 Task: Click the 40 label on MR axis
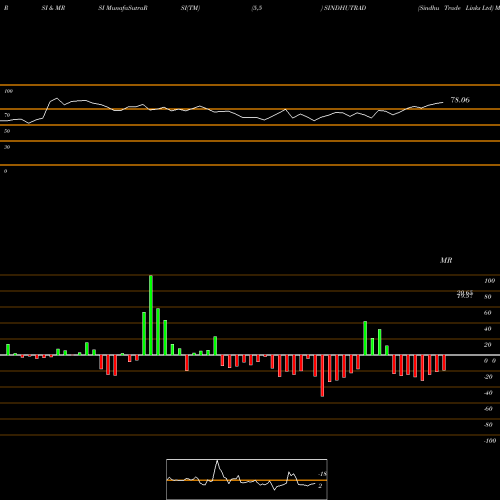[x=488, y=329]
